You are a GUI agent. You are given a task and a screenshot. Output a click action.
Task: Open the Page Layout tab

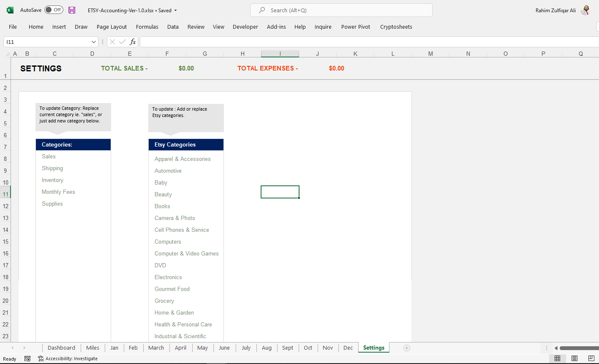(112, 27)
